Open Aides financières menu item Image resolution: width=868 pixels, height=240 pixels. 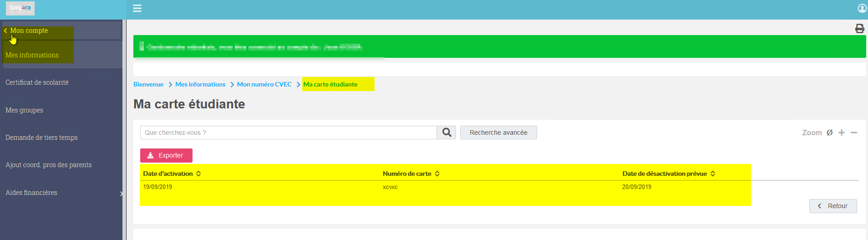[x=31, y=193]
